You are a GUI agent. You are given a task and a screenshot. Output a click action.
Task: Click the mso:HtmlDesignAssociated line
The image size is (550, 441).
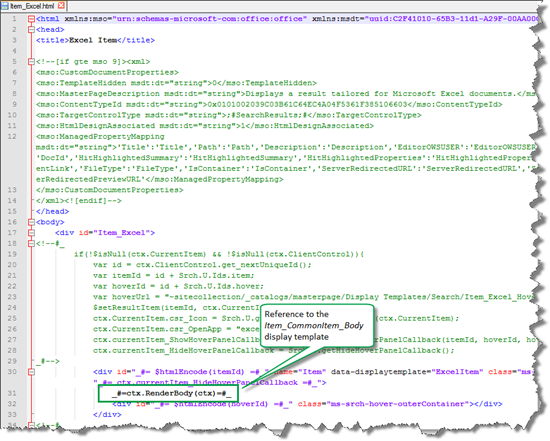[204, 126]
